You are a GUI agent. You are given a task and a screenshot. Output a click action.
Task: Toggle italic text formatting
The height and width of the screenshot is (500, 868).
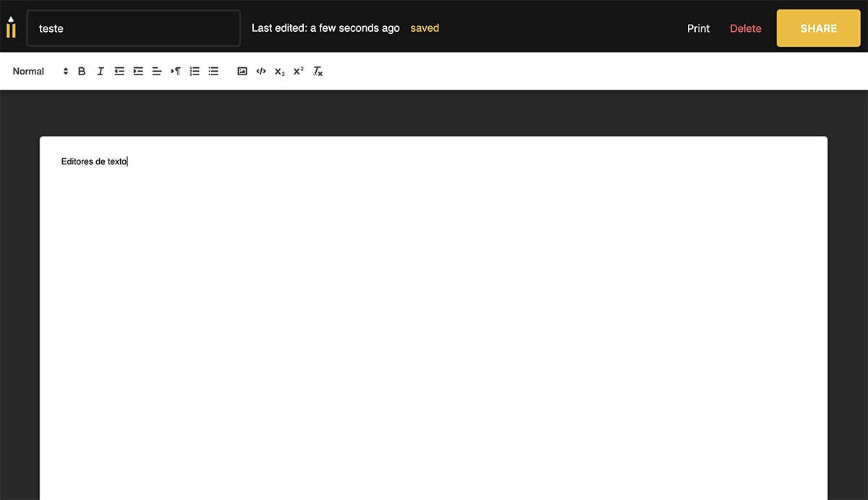[x=101, y=72]
